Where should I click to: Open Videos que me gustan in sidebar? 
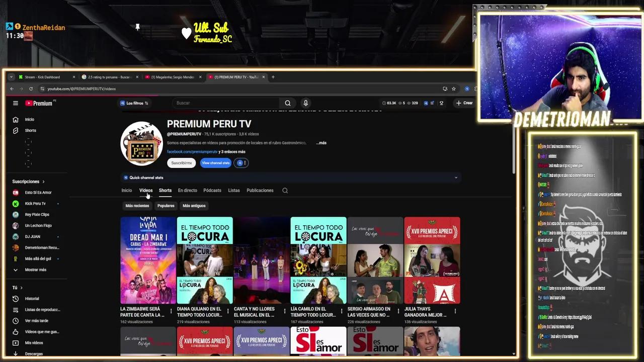(x=35, y=332)
